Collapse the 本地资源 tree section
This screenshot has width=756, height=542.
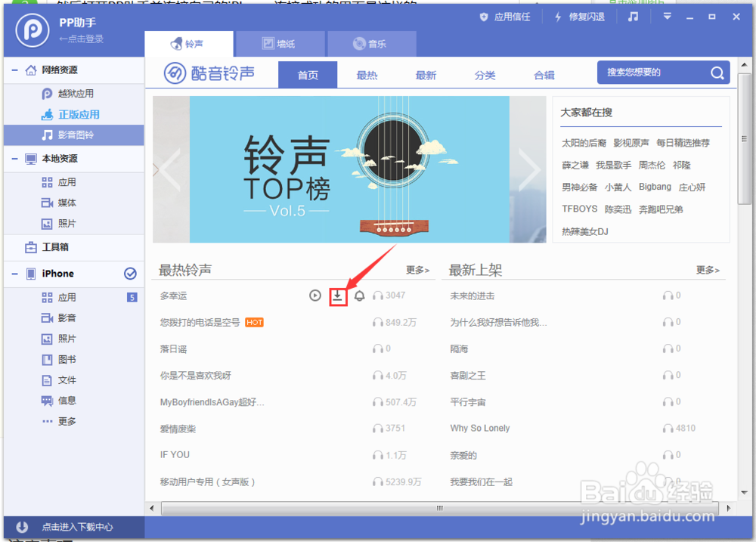pos(14,159)
